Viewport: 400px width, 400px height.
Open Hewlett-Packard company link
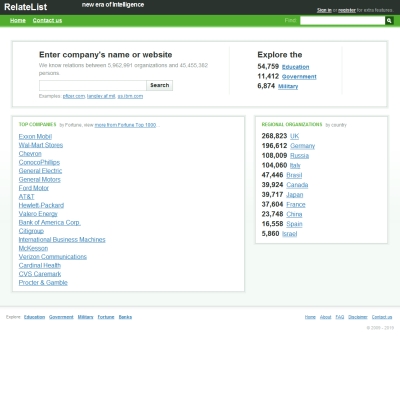(41, 205)
